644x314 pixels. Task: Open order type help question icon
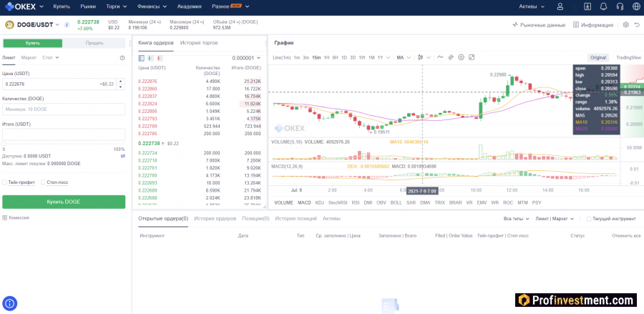[122, 58]
